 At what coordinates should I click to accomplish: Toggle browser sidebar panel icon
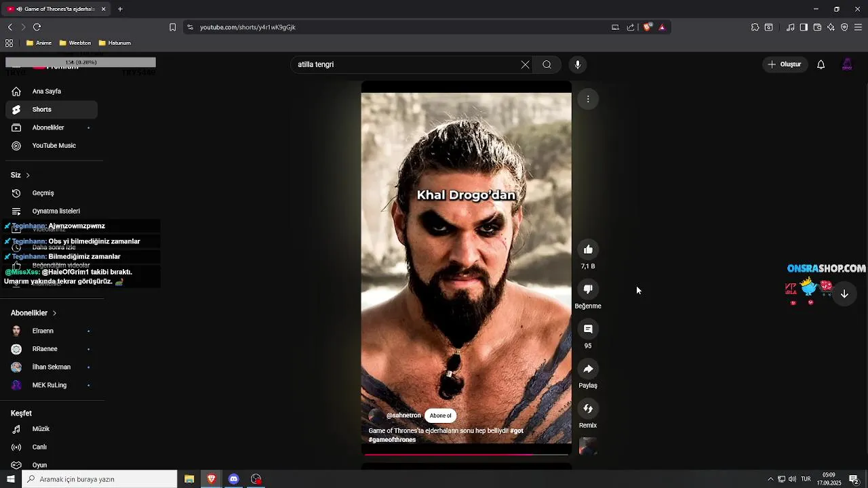[804, 27]
